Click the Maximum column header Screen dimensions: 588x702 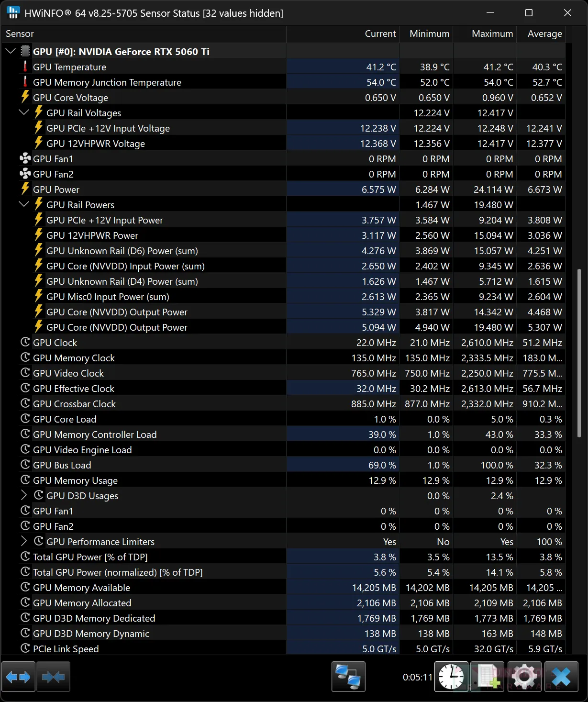(x=485, y=34)
